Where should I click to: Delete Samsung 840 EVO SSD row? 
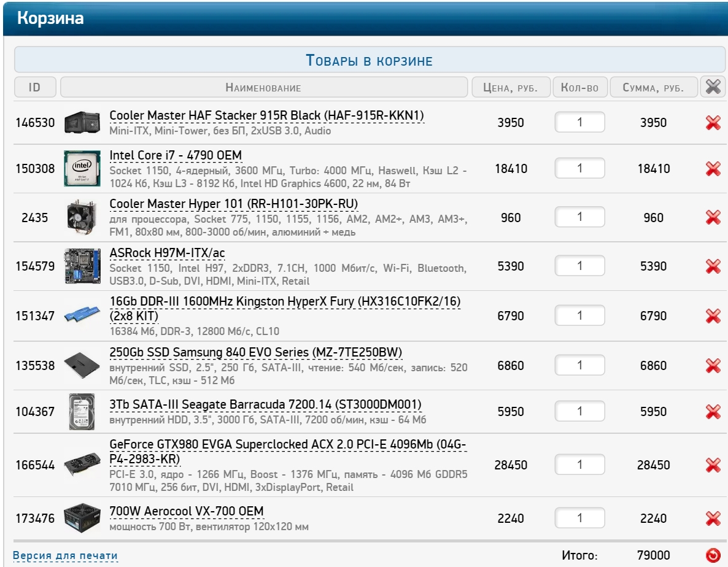pyautogui.click(x=713, y=366)
